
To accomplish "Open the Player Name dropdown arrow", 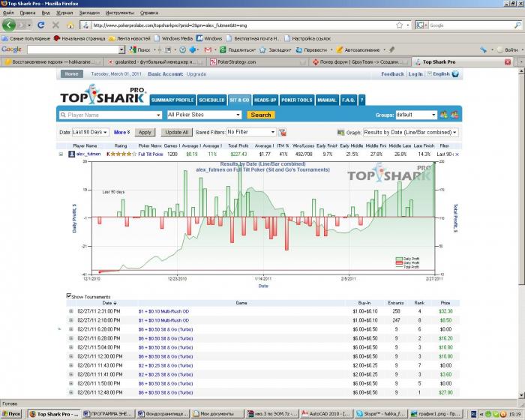I will pos(158,115).
